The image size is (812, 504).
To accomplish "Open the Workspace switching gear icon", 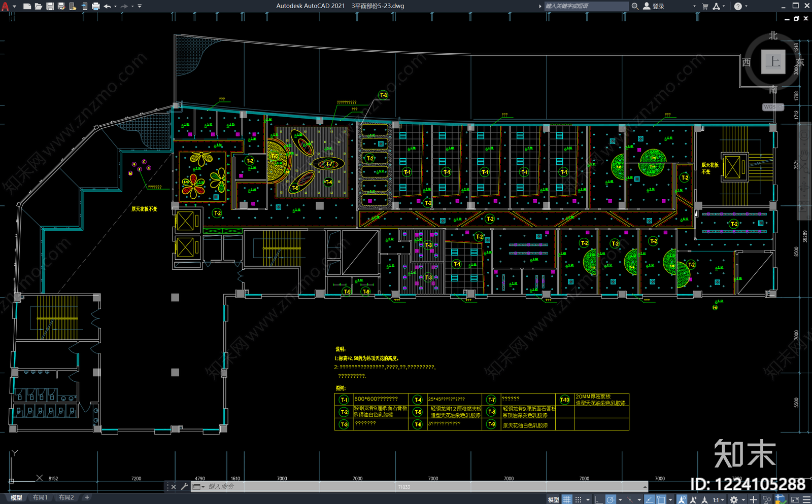I will click(x=734, y=500).
